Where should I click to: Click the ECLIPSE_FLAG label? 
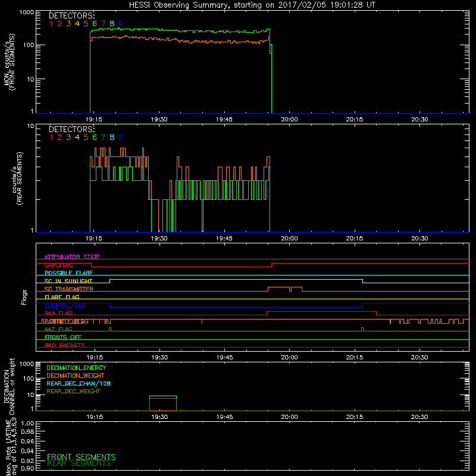click(x=65, y=305)
